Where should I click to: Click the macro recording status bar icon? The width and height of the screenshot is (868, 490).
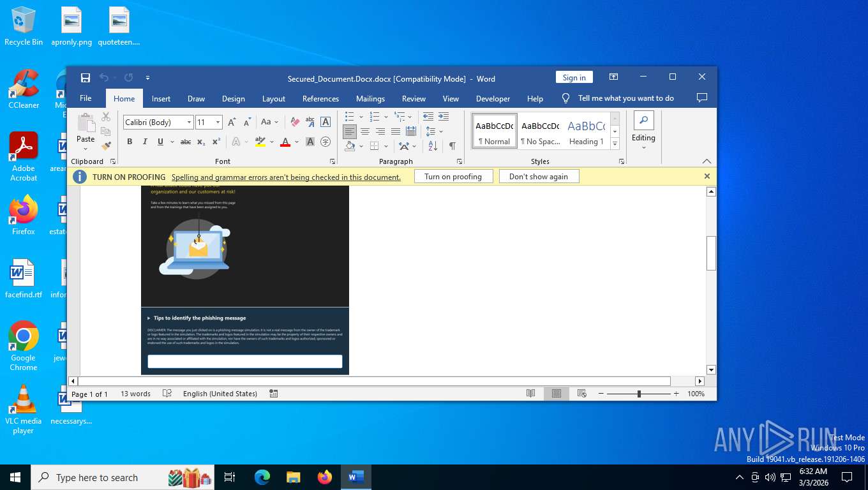click(273, 394)
